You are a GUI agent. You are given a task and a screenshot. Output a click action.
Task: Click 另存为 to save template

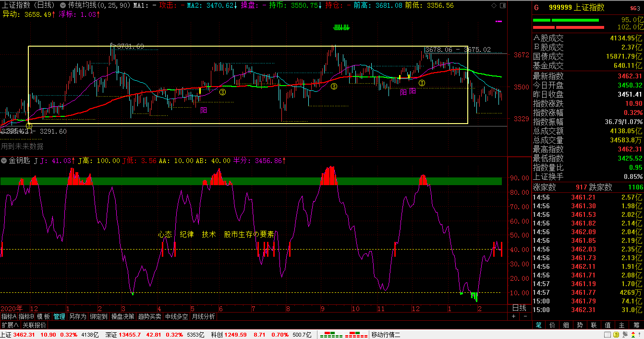[x=77, y=317]
